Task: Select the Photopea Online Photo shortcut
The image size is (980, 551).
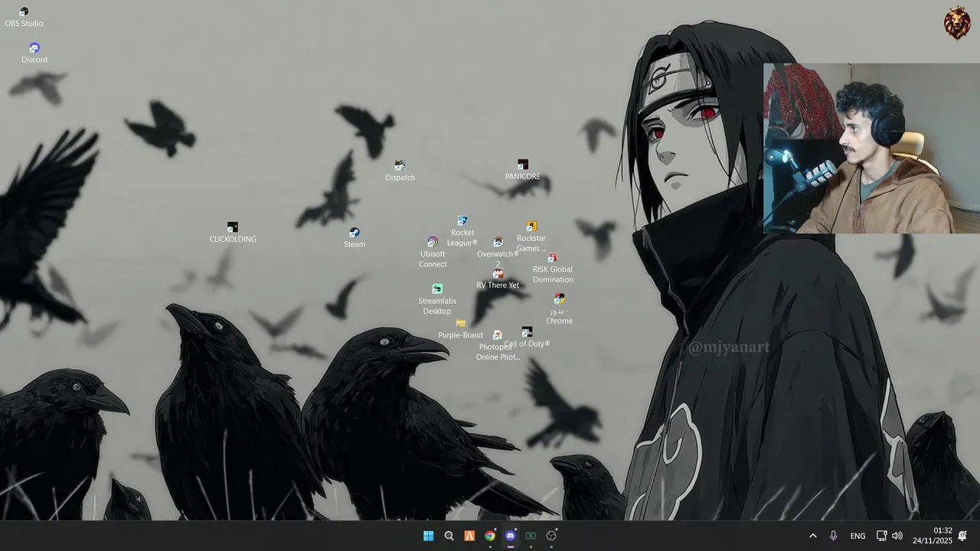Action: coord(498,346)
